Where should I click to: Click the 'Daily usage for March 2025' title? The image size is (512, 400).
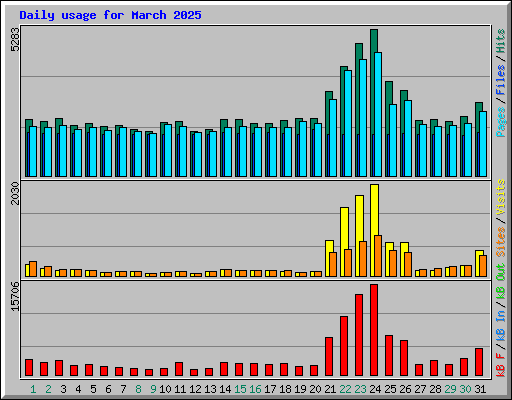pyautogui.click(x=110, y=15)
